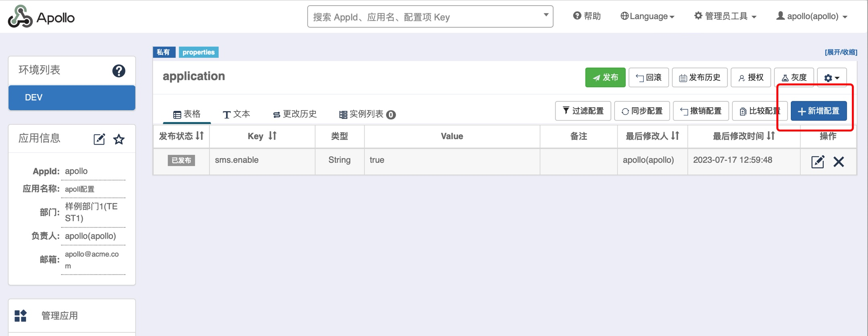Click the instance count badge 0
Screen dimensions: 868x336
click(391, 115)
